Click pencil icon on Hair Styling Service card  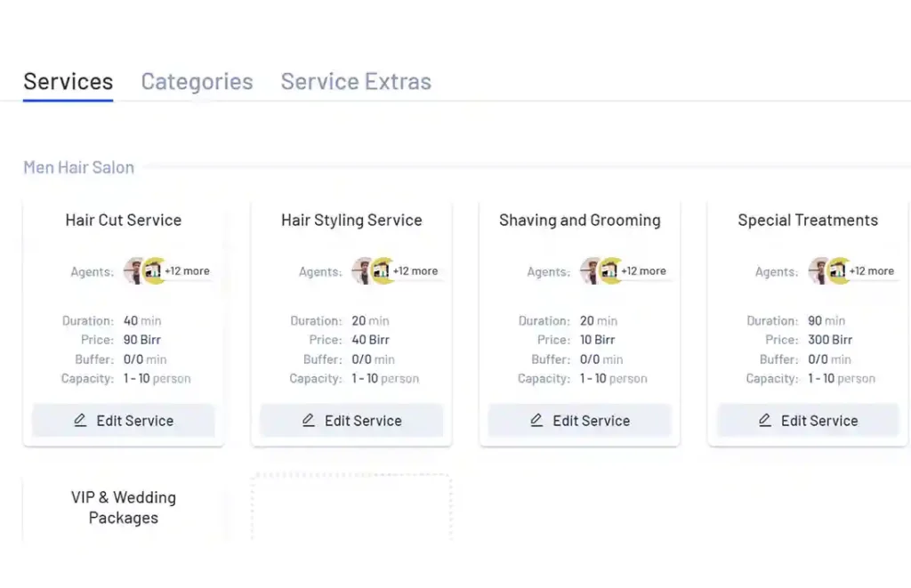[x=309, y=421]
